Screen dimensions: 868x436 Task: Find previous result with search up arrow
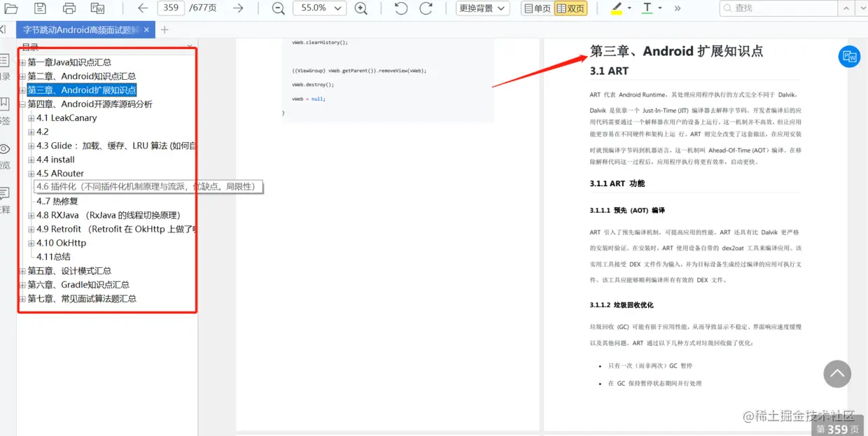pyautogui.click(x=847, y=8)
